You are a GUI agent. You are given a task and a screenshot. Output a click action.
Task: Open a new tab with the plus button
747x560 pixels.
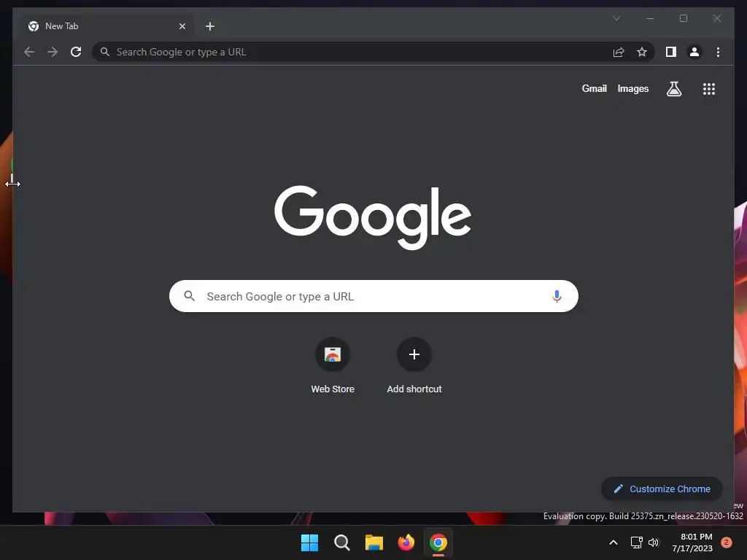pos(210,26)
